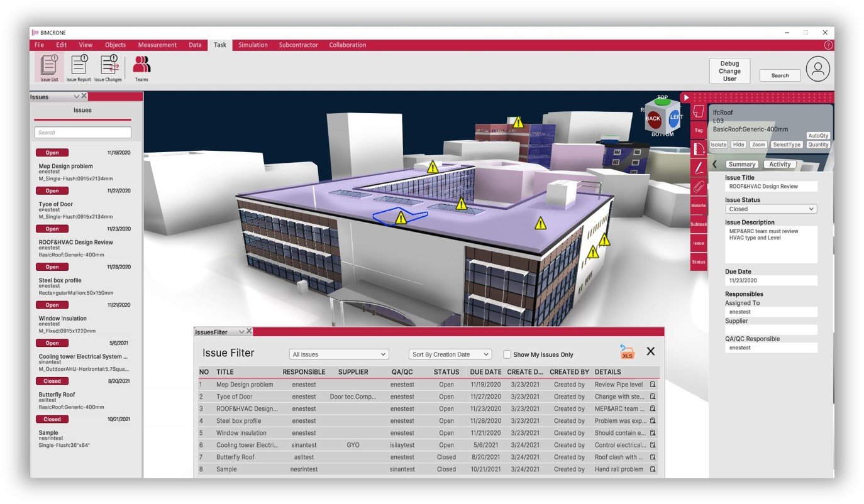Open the Issue Status dropdown showing Closed

click(771, 209)
